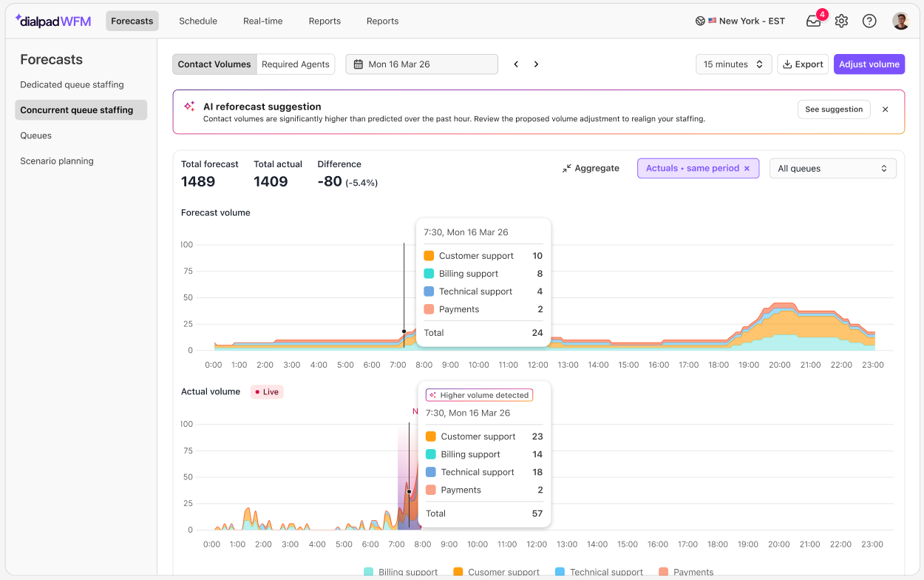The image size is (924, 580).
Task: Go to the next date with right chevron
Action: point(536,64)
